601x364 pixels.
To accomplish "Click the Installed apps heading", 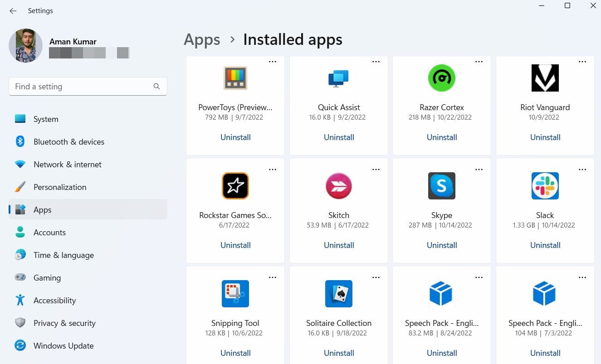I will [x=293, y=40].
